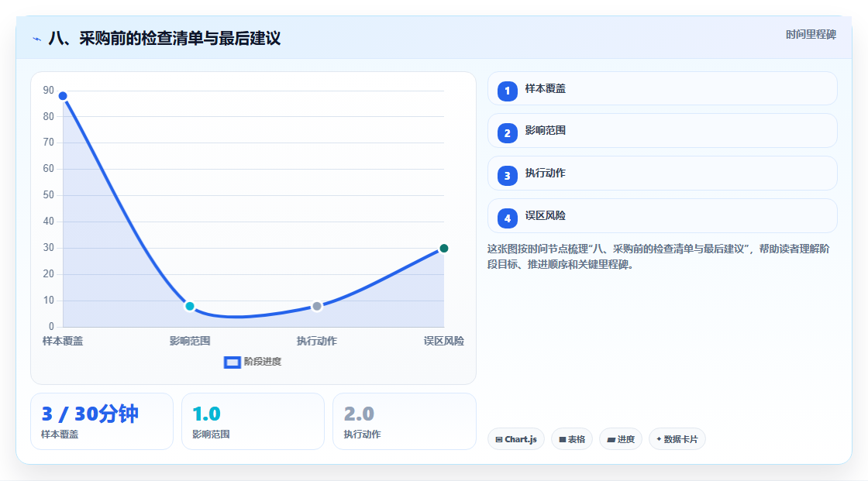Click the number 2 badge for 影响范围
868x481 pixels.
click(507, 133)
